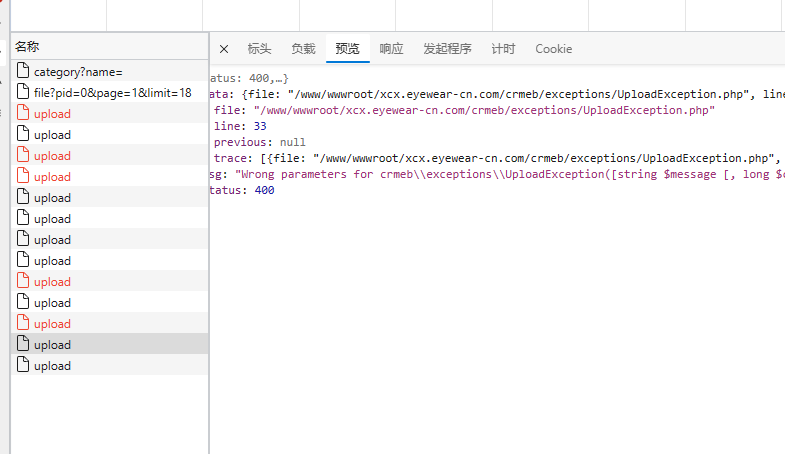785x454 pixels.
Task: Click the root object line ending 400,…}
Action: tap(249, 79)
